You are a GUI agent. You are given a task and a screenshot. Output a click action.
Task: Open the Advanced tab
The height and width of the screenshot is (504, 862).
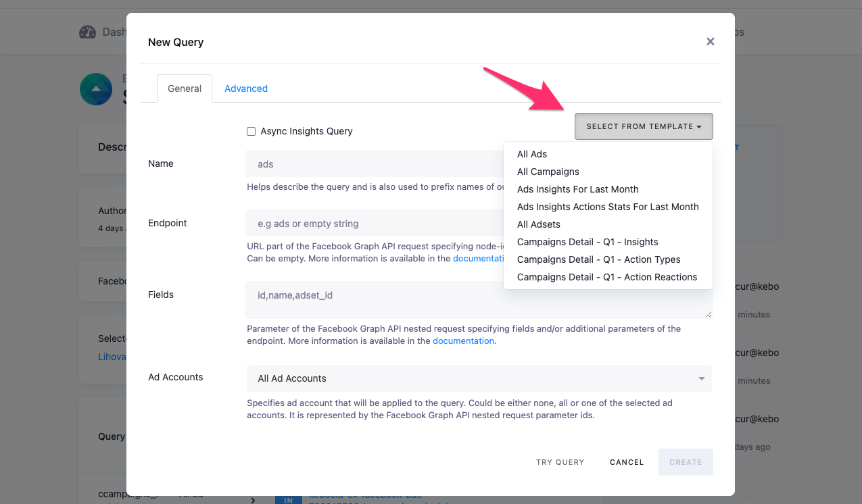tap(246, 89)
